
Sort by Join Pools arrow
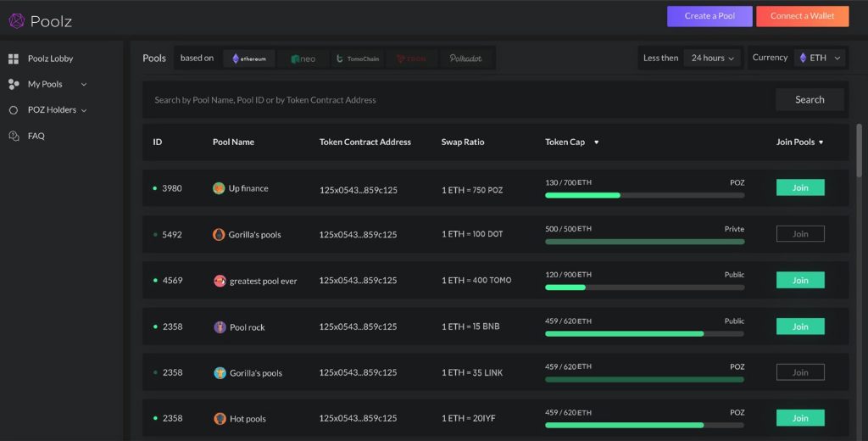(821, 142)
